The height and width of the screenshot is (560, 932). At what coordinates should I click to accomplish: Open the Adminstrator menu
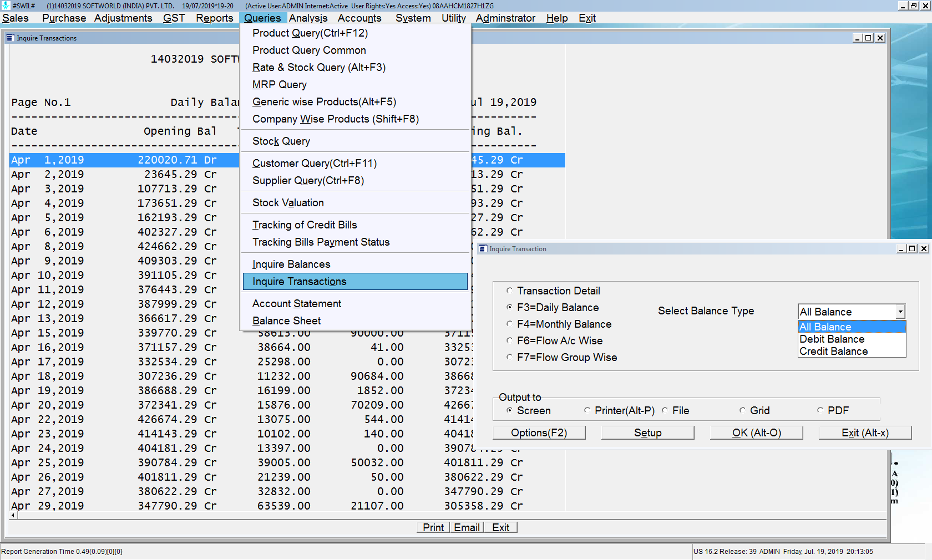tap(505, 18)
